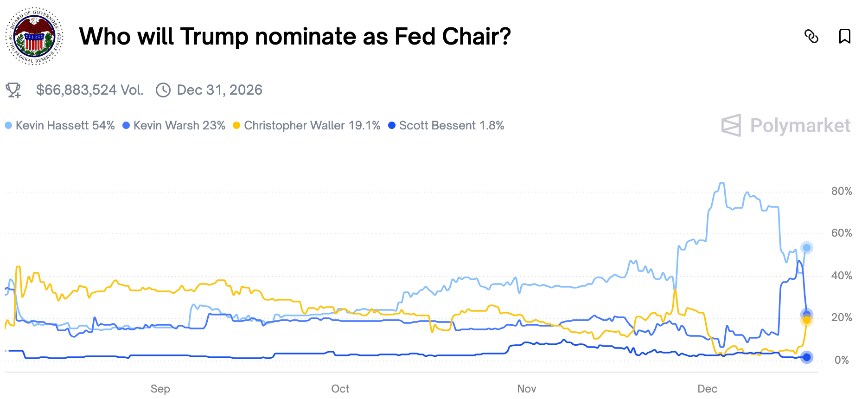Click Hassett's endpoint marker on the chart

tap(807, 248)
